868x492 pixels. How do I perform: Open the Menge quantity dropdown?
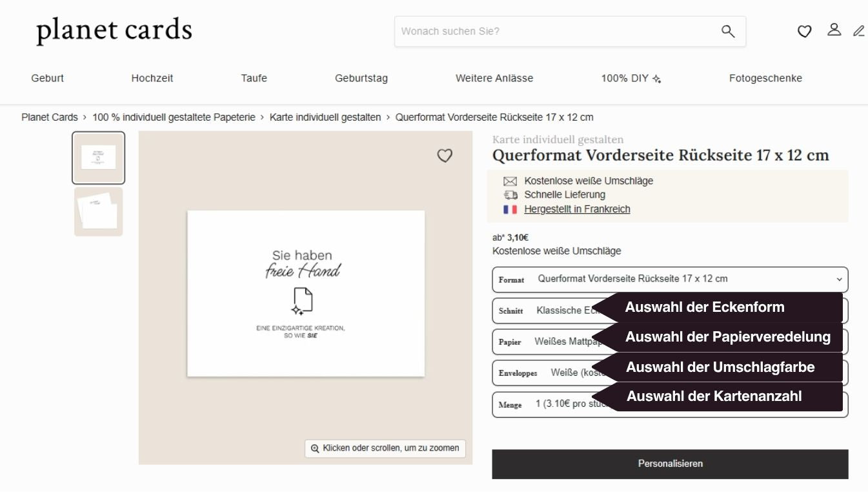(x=670, y=404)
